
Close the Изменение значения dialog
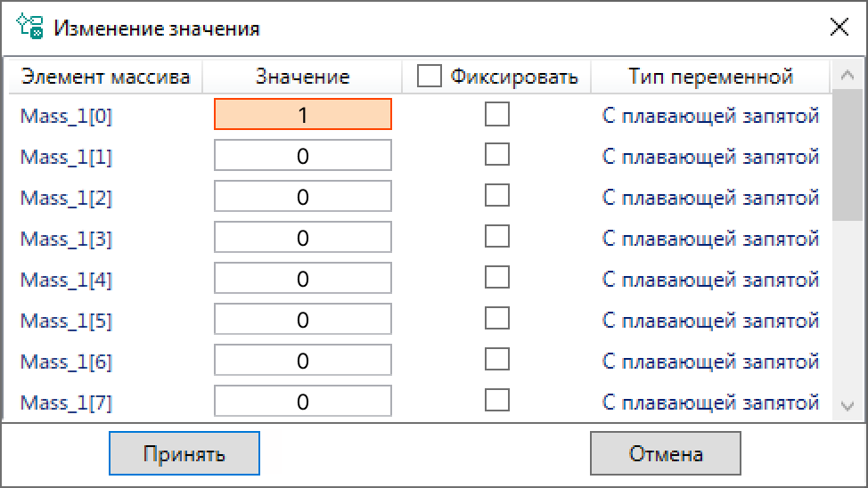pos(839,28)
